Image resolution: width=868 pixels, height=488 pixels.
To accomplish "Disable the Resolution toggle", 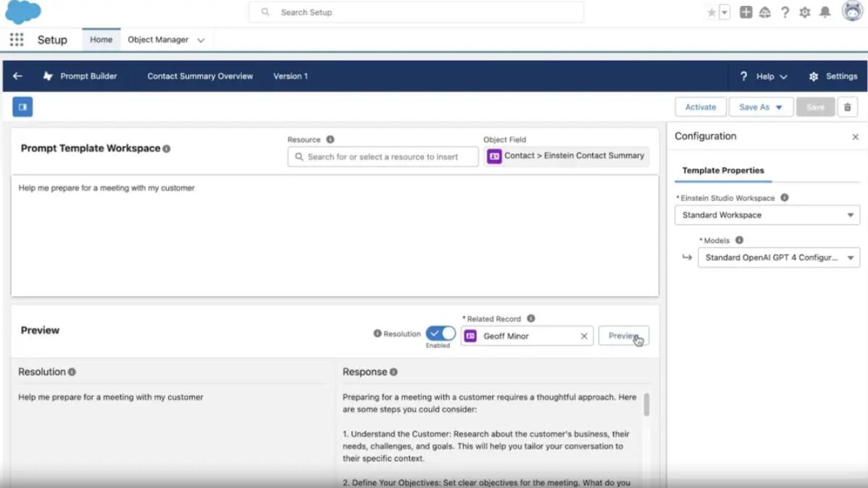I will [441, 334].
